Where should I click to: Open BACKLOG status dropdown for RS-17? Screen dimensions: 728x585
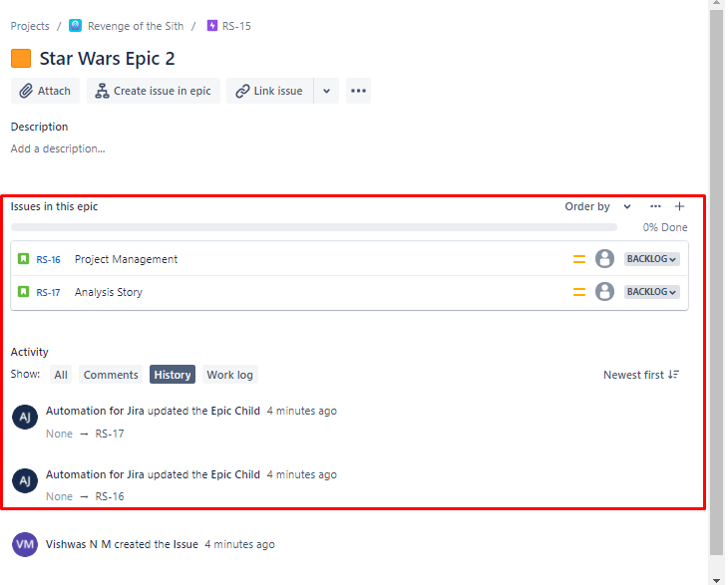(652, 292)
